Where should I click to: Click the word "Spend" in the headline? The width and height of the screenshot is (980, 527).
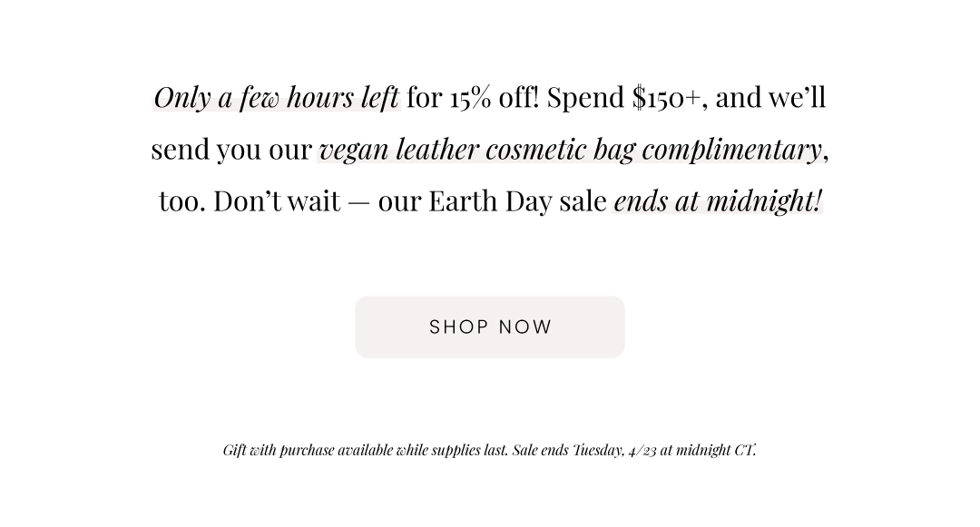[x=585, y=97]
